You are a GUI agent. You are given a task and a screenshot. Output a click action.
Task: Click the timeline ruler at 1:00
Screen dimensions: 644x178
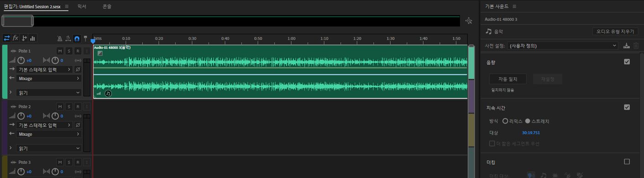[x=291, y=39]
